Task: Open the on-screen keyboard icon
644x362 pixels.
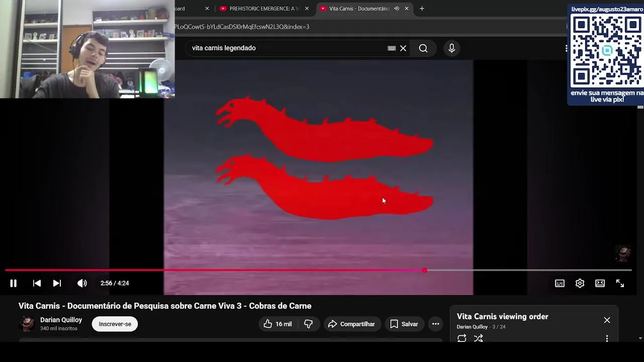Action: (391, 48)
